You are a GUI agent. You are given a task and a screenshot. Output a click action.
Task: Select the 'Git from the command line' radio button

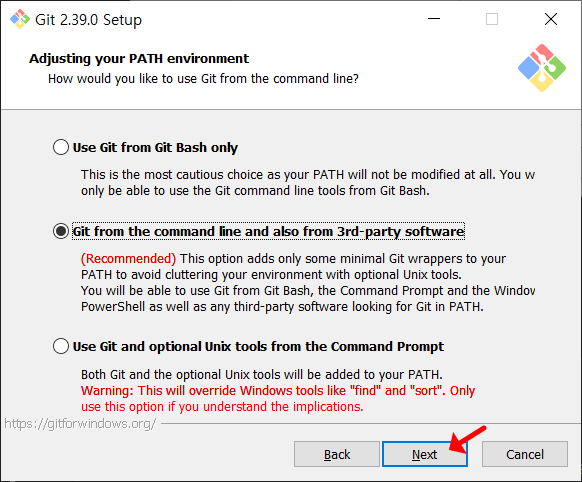point(61,231)
